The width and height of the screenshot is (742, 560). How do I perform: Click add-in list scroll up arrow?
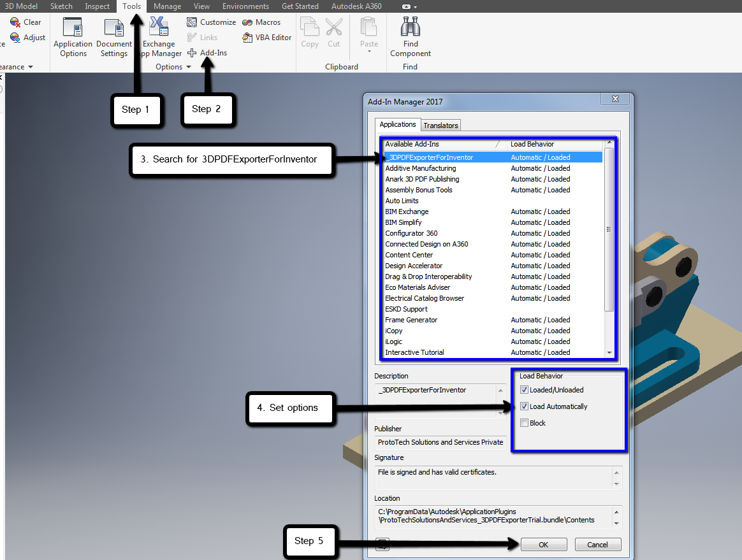(x=609, y=142)
